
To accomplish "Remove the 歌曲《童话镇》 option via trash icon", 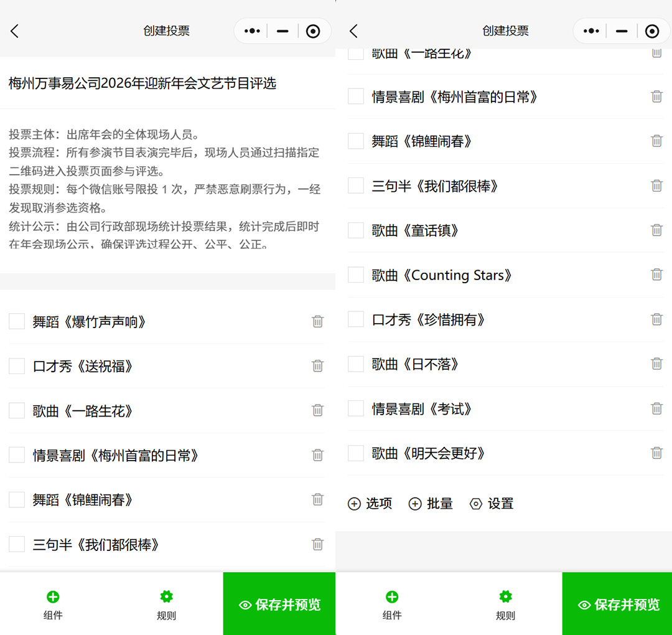I will click(656, 230).
